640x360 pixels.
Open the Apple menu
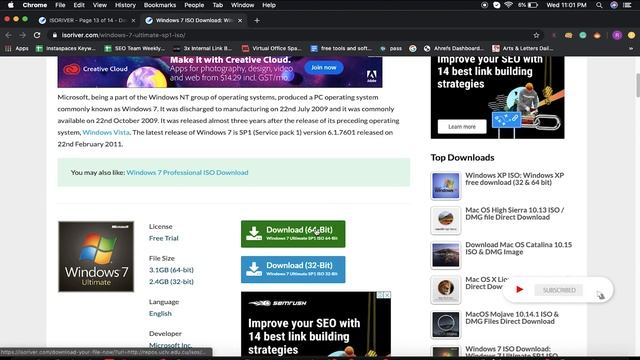click(11, 5)
